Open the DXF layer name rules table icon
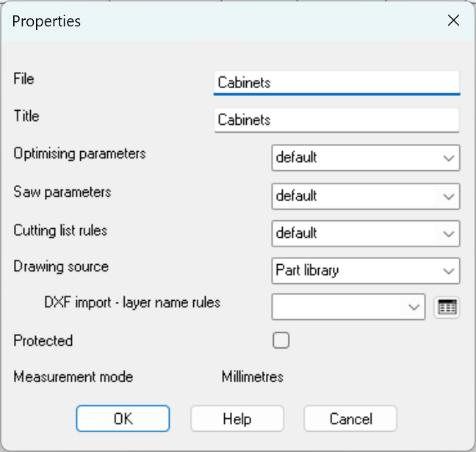This screenshot has height=452, width=476. [447, 307]
